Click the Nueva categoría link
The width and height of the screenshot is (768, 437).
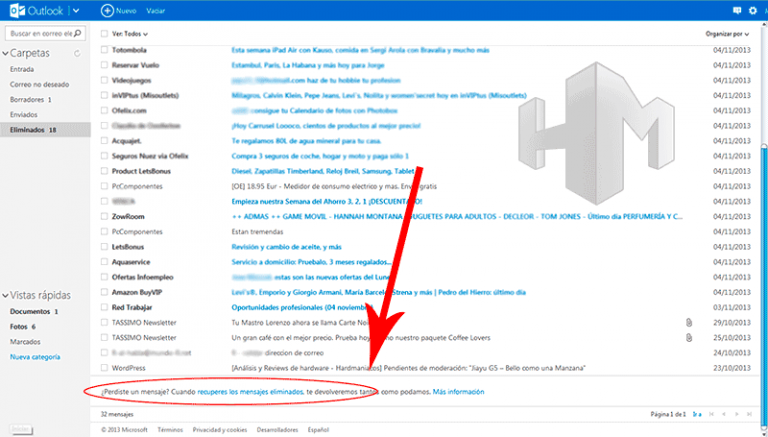point(35,357)
